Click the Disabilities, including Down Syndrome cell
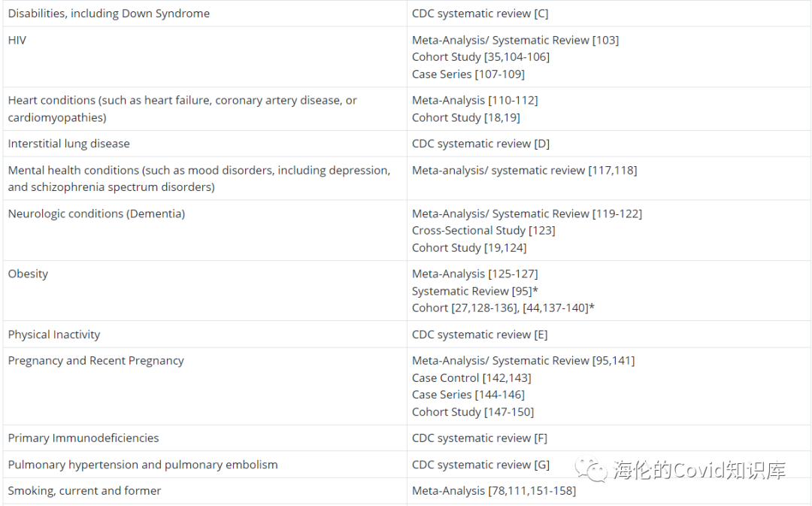812x506 pixels. coord(109,14)
